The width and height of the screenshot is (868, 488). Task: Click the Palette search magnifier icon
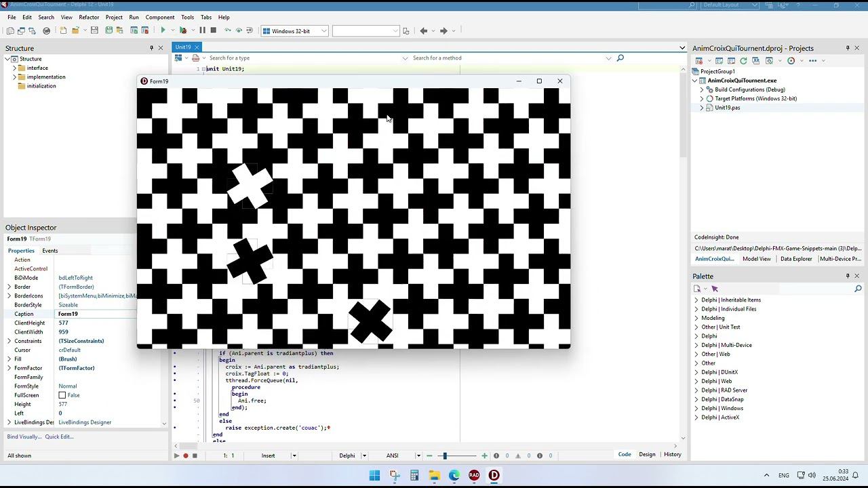pos(858,289)
